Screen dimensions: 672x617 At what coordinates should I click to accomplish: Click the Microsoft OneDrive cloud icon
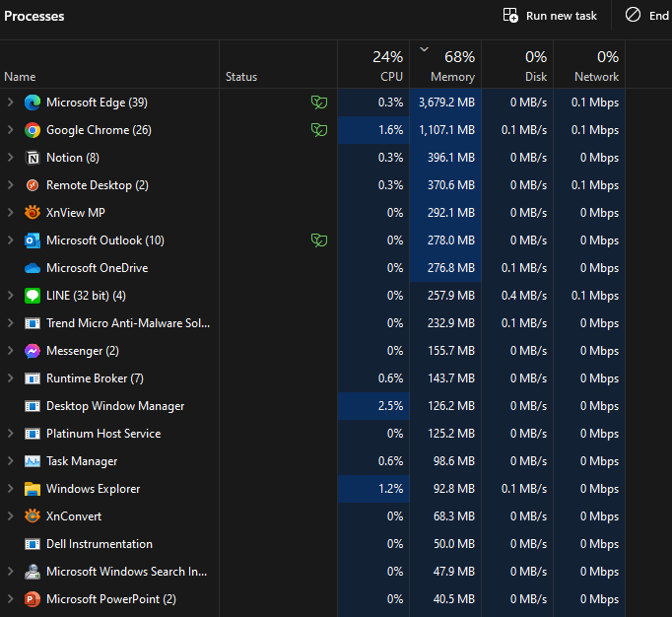(x=33, y=268)
